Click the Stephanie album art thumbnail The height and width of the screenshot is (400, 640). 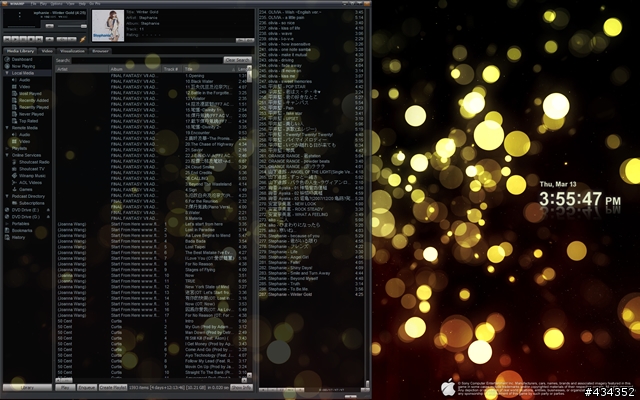[x=108, y=26]
